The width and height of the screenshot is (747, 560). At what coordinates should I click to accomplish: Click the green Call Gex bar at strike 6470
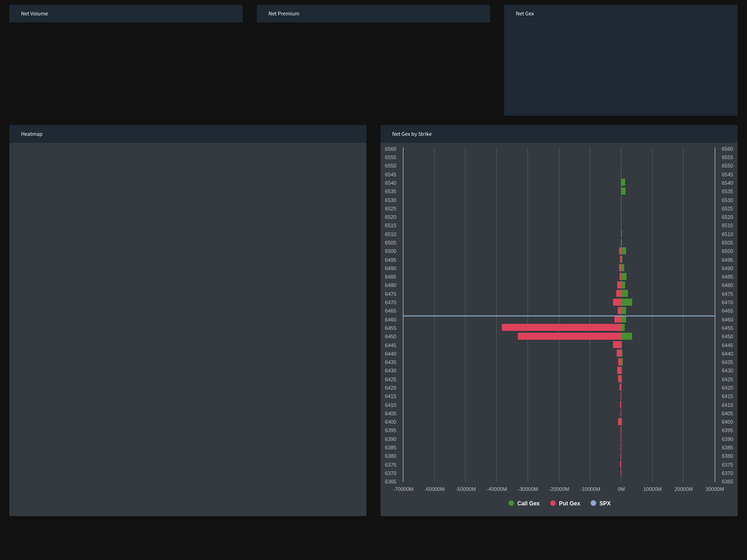(x=627, y=302)
